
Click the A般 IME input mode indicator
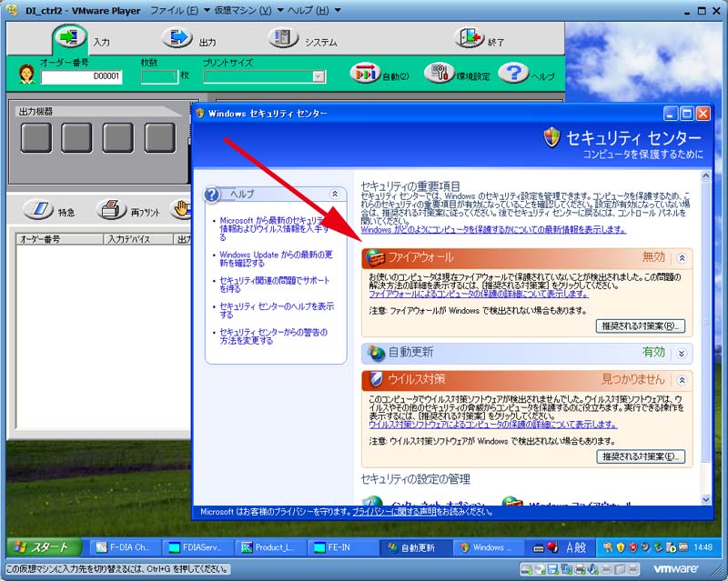[576, 547]
